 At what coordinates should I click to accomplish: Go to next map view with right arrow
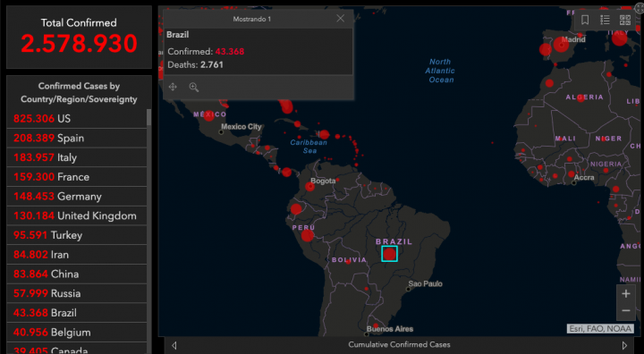624,345
